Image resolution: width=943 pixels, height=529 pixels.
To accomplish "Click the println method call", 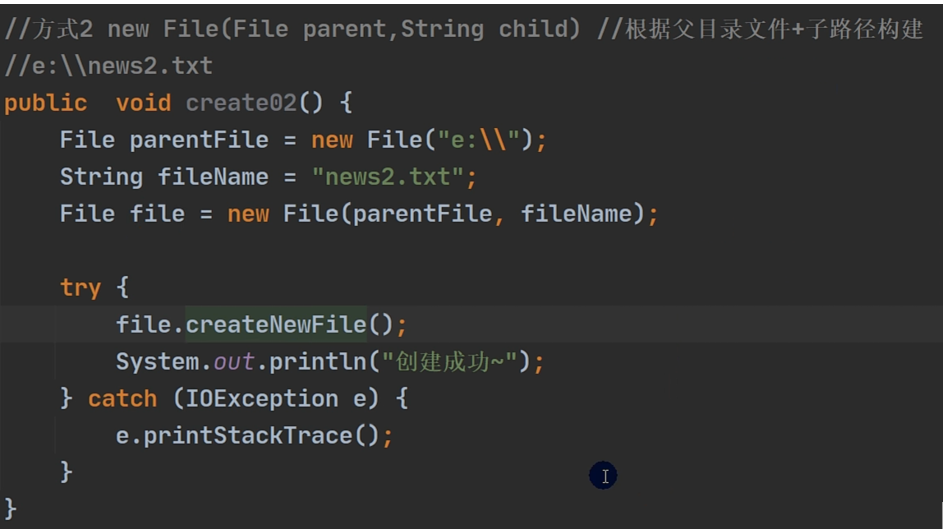I will (318, 362).
